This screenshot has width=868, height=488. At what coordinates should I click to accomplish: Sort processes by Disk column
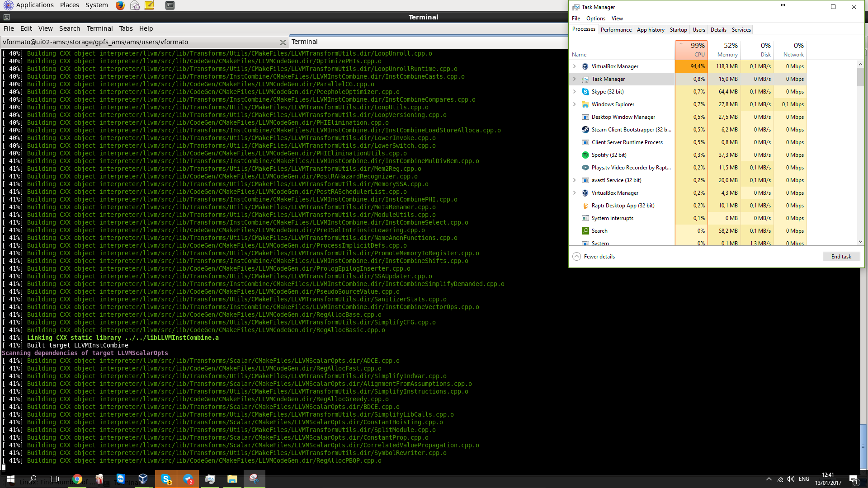[x=757, y=50]
